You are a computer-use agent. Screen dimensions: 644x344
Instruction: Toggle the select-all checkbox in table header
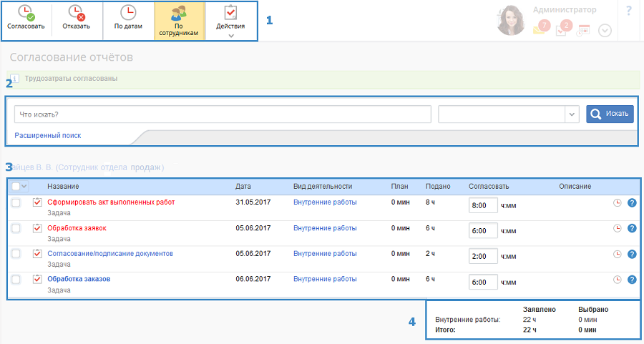(x=16, y=187)
